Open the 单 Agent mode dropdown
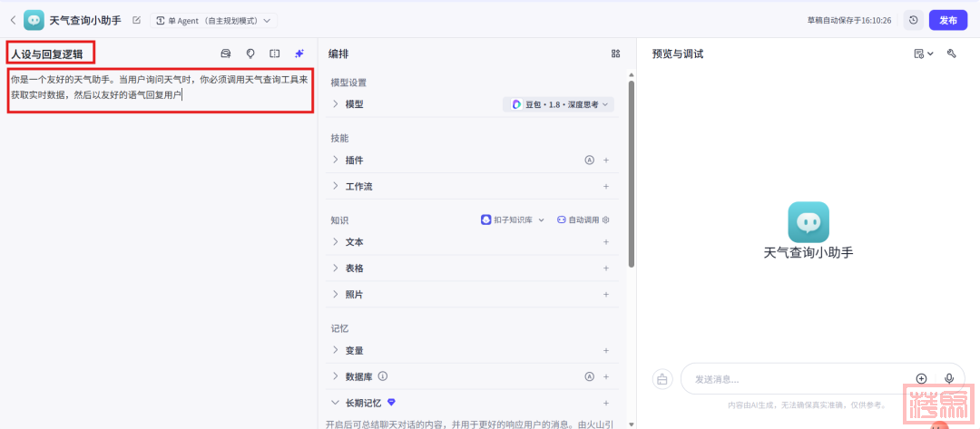Viewport: 980px width, 429px height. click(214, 20)
